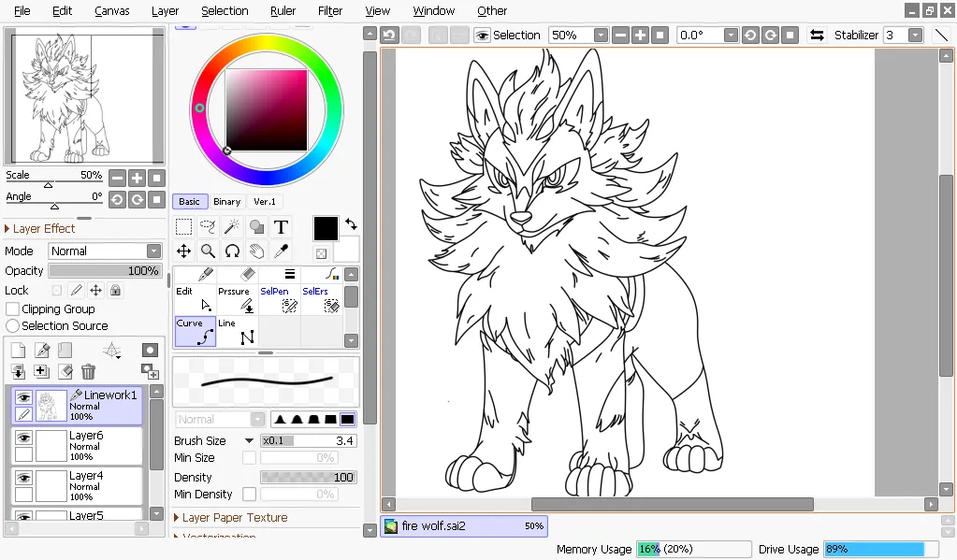
Task: Select the magic wand tool
Action: [x=232, y=227]
